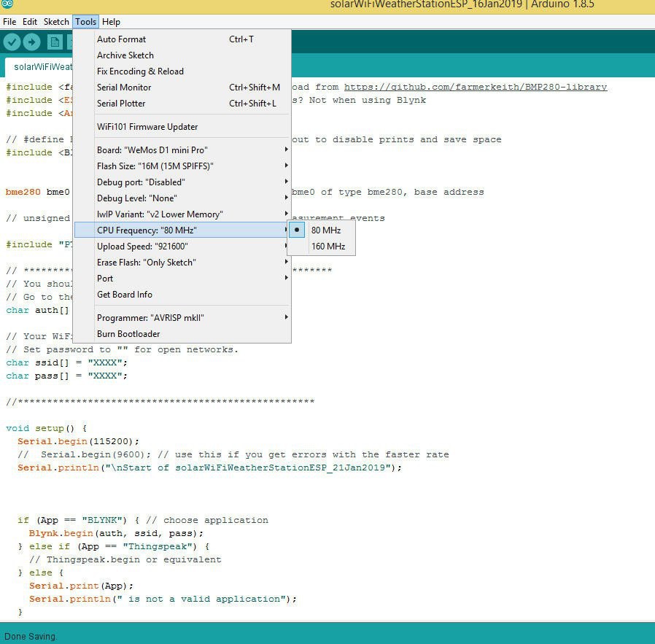Image resolution: width=655 pixels, height=644 pixels.
Task: Open the Serial Monitor
Action: tap(182, 88)
